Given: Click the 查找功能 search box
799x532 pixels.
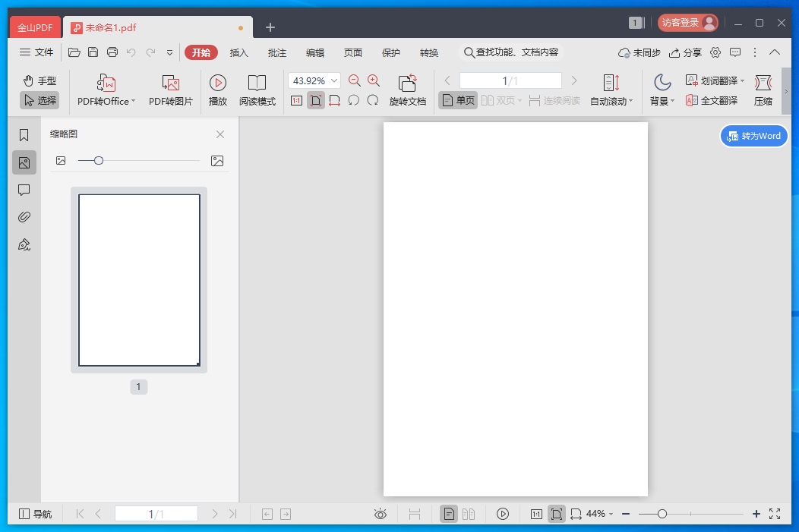Looking at the screenshot, I should 510,52.
